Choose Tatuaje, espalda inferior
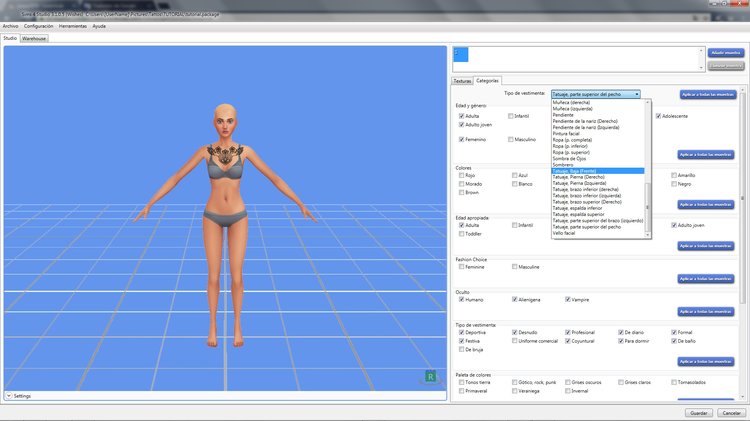This screenshot has width=750, height=421. pyautogui.click(x=577, y=208)
